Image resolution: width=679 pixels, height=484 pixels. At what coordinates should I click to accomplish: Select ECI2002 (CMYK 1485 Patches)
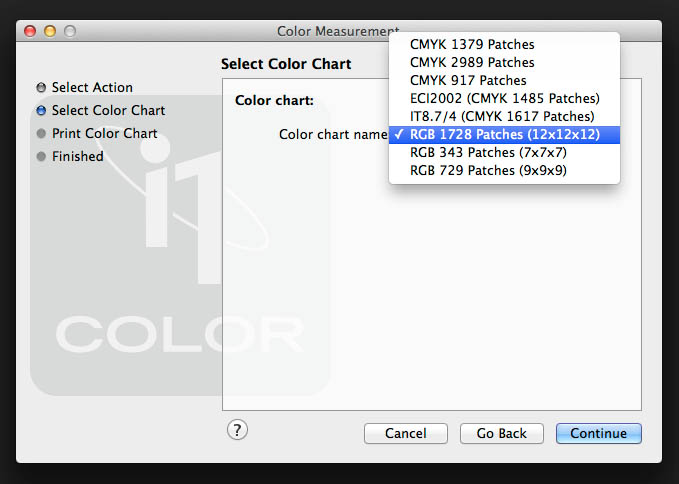[504, 99]
